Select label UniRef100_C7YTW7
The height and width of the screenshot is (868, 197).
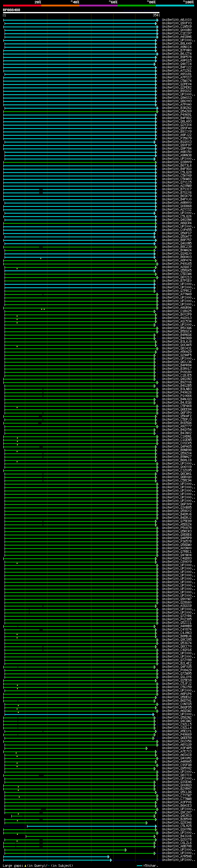(x=177, y=796)
